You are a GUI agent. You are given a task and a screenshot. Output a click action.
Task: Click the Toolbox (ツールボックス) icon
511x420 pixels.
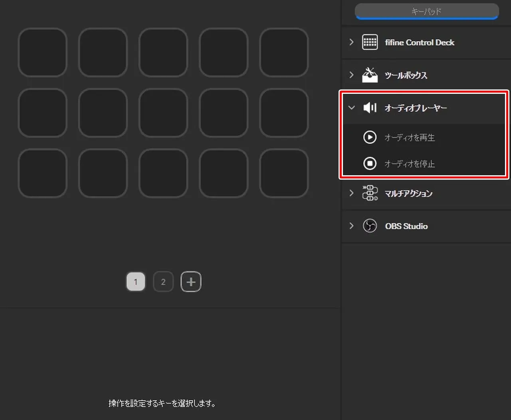(x=370, y=75)
